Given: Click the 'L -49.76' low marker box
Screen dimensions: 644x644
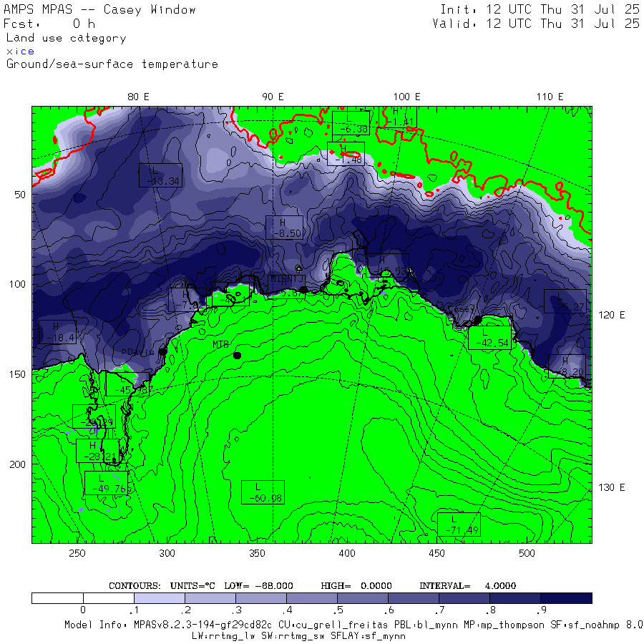Looking at the screenshot, I should pos(106,483).
